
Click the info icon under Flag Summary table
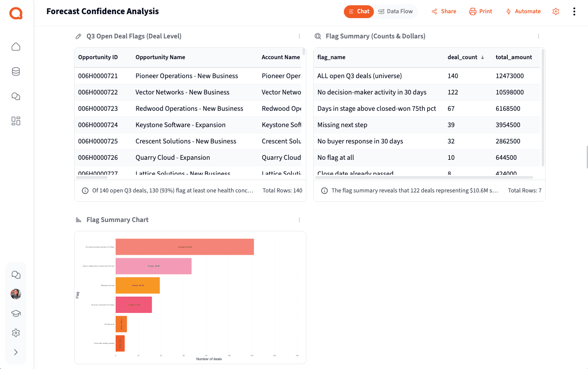coord(324,191)
